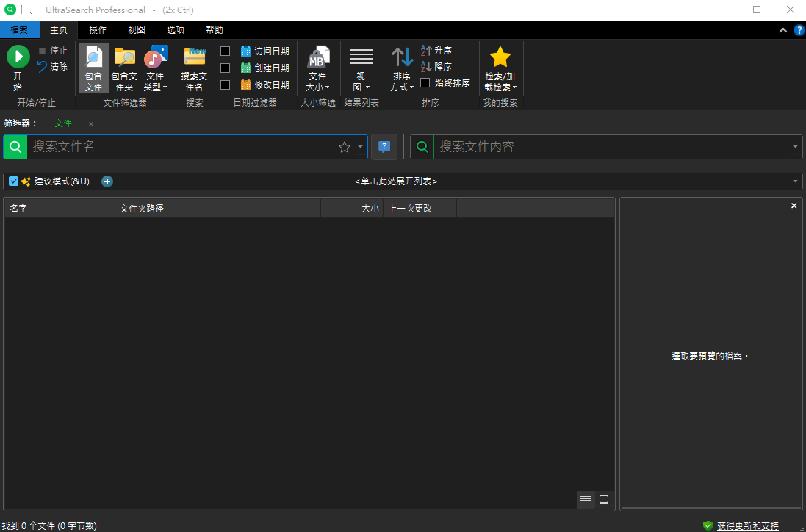Open the 文件大小 size filter dropdown

(x=317, y=68)
